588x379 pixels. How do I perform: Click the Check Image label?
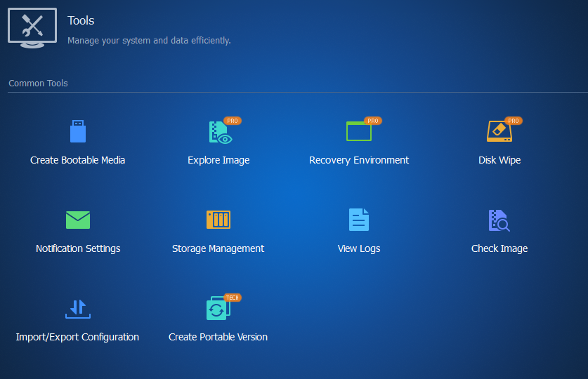pos(499,248)
